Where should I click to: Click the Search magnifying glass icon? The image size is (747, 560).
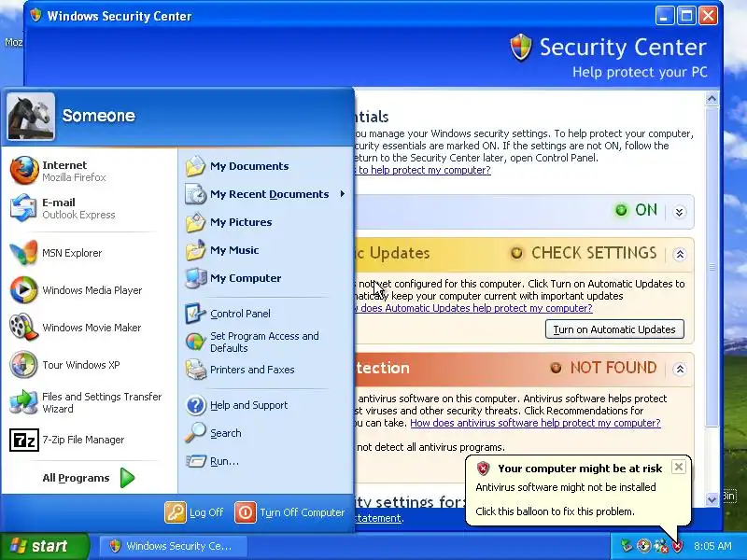[195, 433]
